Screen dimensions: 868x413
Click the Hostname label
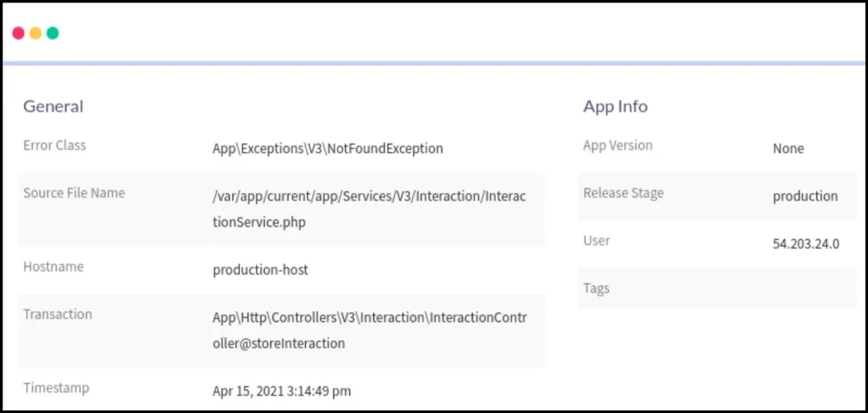pyautogui.click(x=53, y=266)
